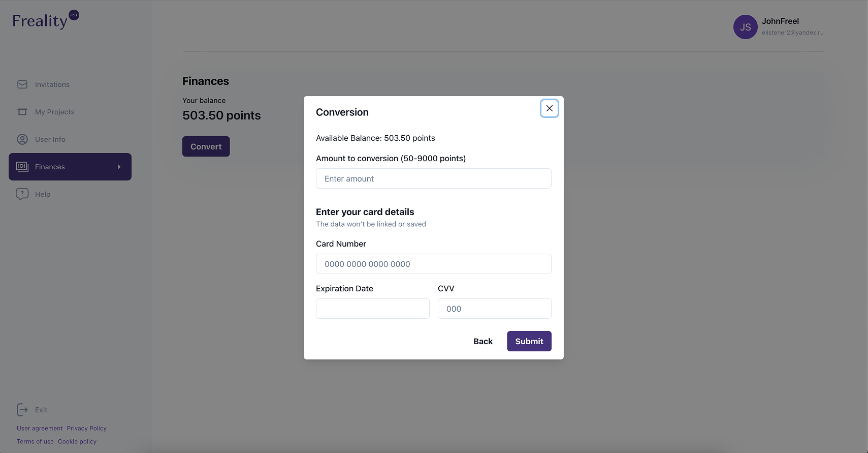
Task: Expand the Finances menu arrow
Action: tap(119, 167)
